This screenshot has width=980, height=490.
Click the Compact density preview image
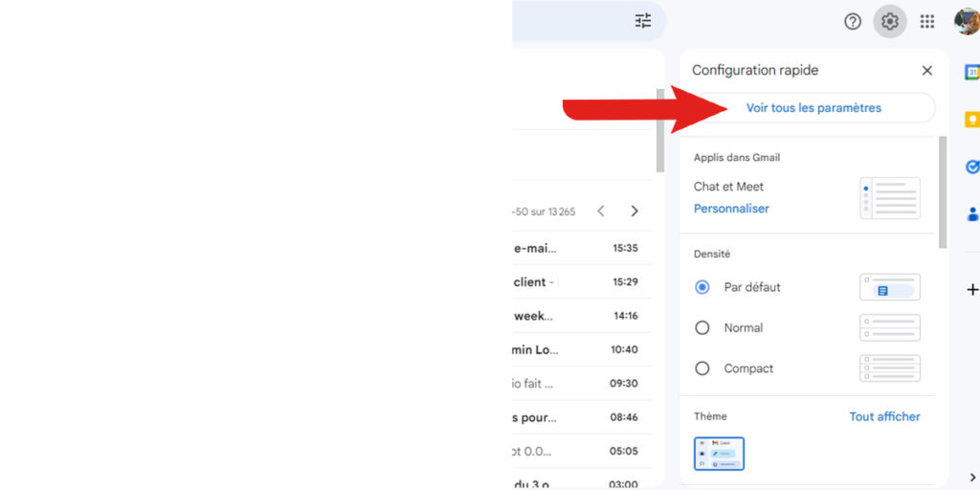(x=890, y=368)
